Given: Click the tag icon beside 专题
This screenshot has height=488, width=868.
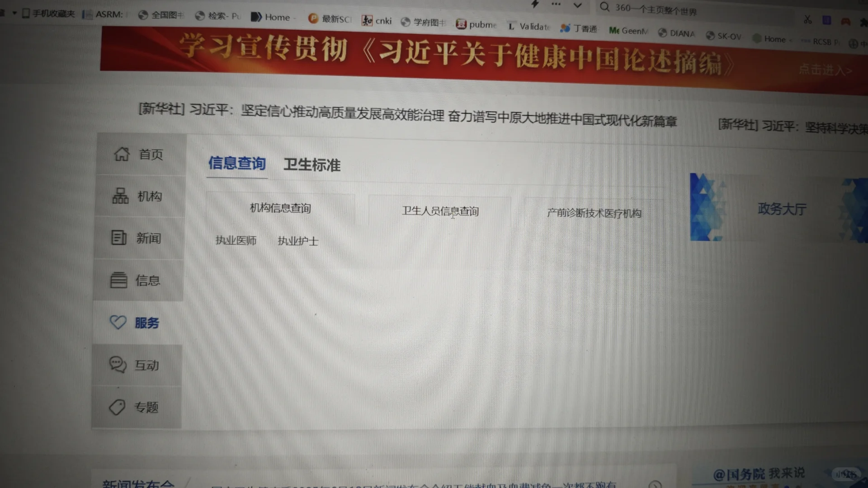Looking at the screenshot, I should tap(117, 407).
